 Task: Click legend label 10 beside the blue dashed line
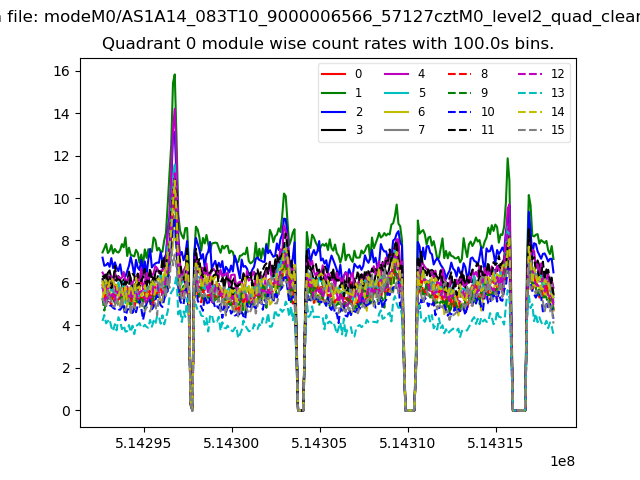487,112
